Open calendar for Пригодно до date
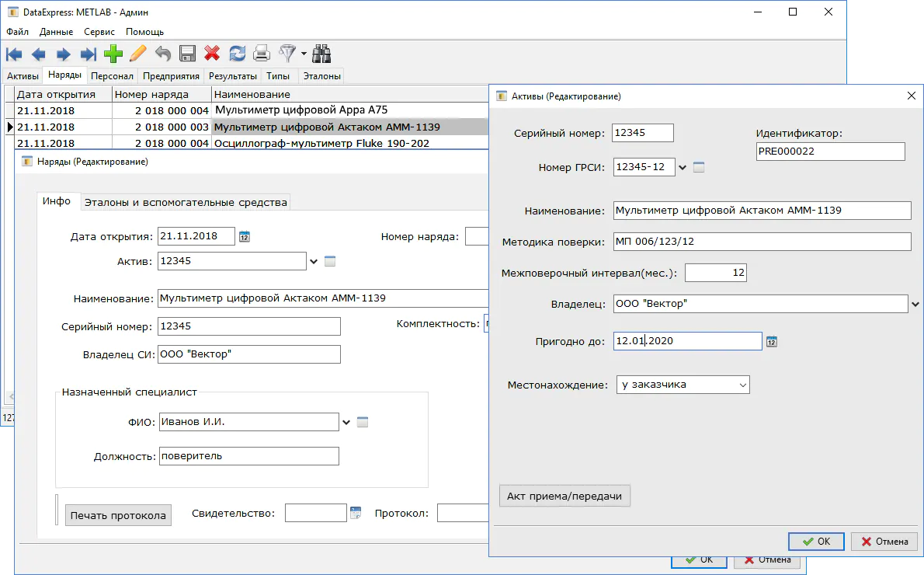This screenshot has height=575, width=924. click(x=771, y=341)
